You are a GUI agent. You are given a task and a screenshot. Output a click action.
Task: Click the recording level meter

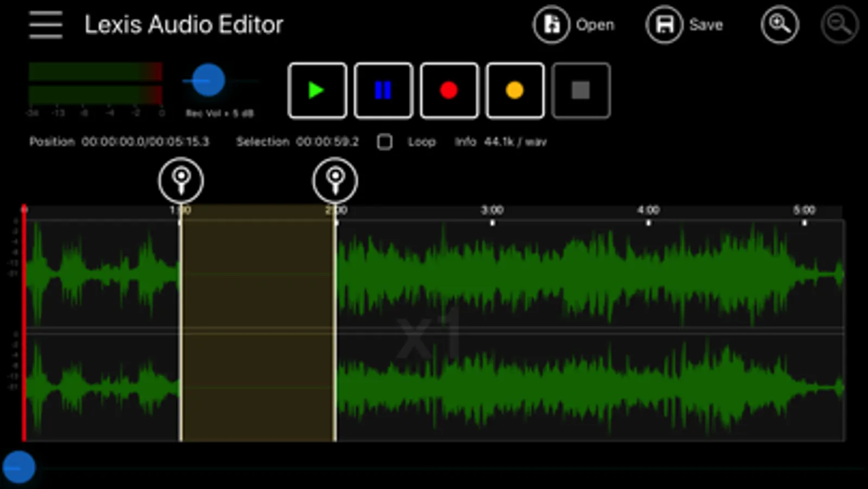96,83
